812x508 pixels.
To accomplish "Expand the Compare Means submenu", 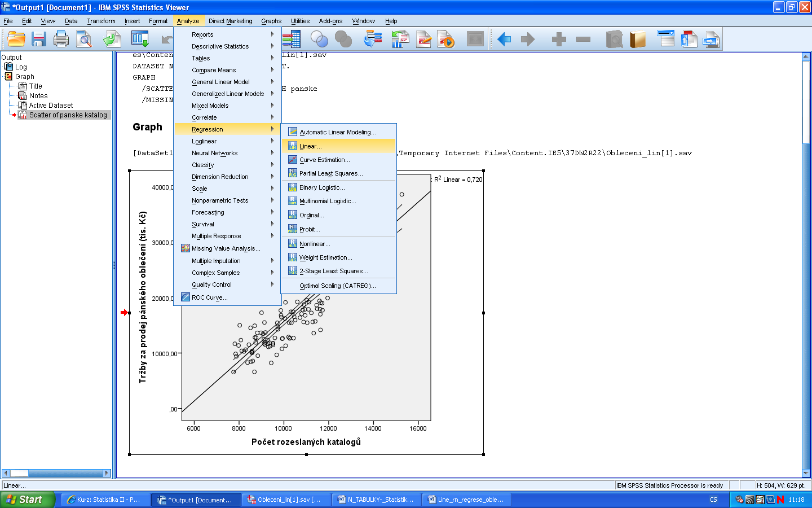I will pos(227,70).
